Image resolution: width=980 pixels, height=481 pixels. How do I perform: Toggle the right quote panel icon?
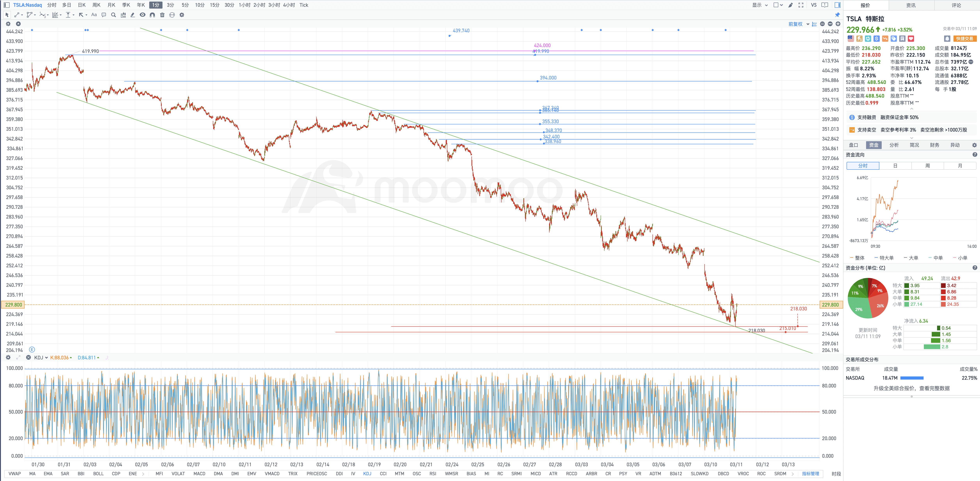[837, 5]
